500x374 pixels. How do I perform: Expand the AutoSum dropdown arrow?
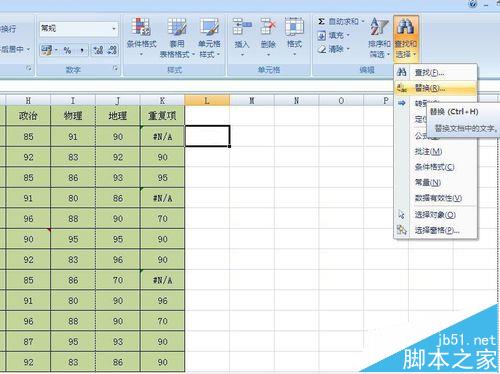click(363, 22)
